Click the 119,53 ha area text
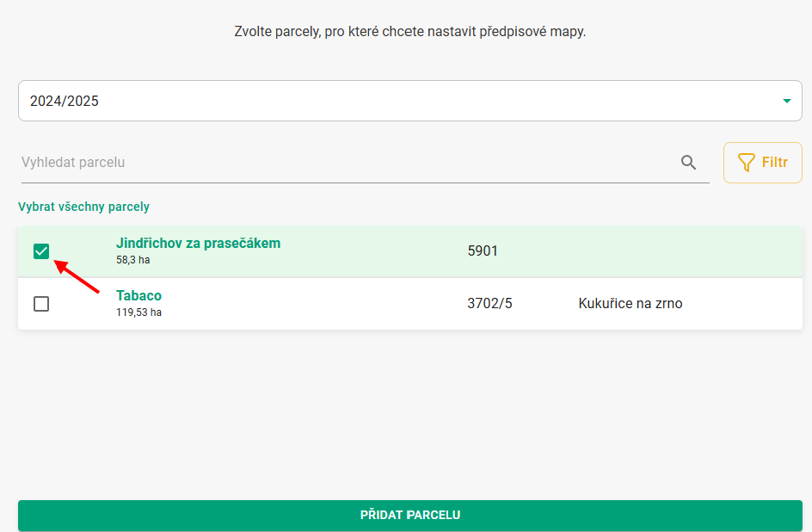 138,312
